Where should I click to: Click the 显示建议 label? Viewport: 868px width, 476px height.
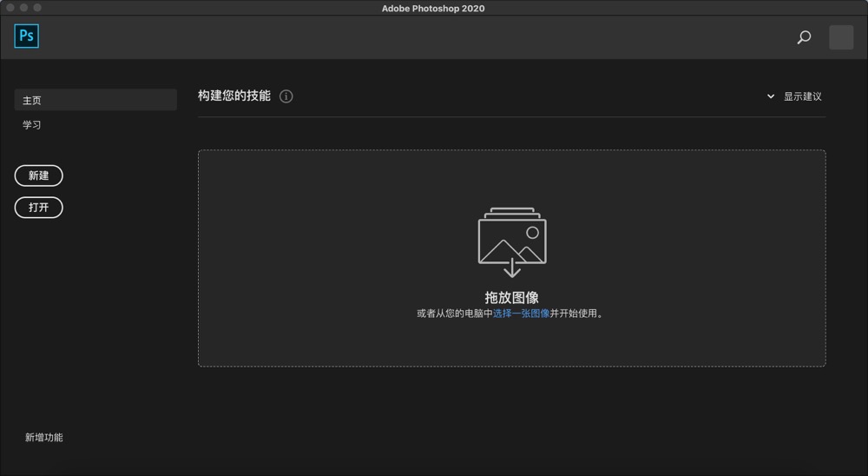pyautogui.click(x=802, y=96)
